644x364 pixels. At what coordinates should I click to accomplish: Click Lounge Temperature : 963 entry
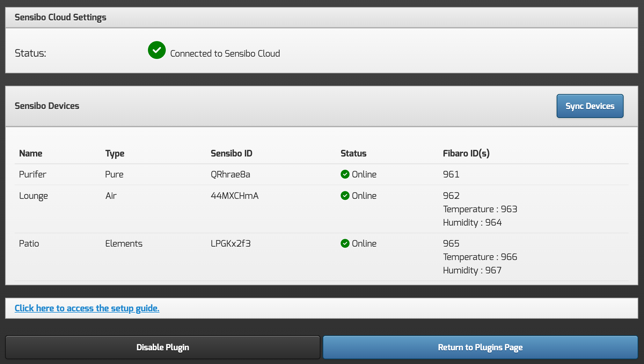[480, 209]
